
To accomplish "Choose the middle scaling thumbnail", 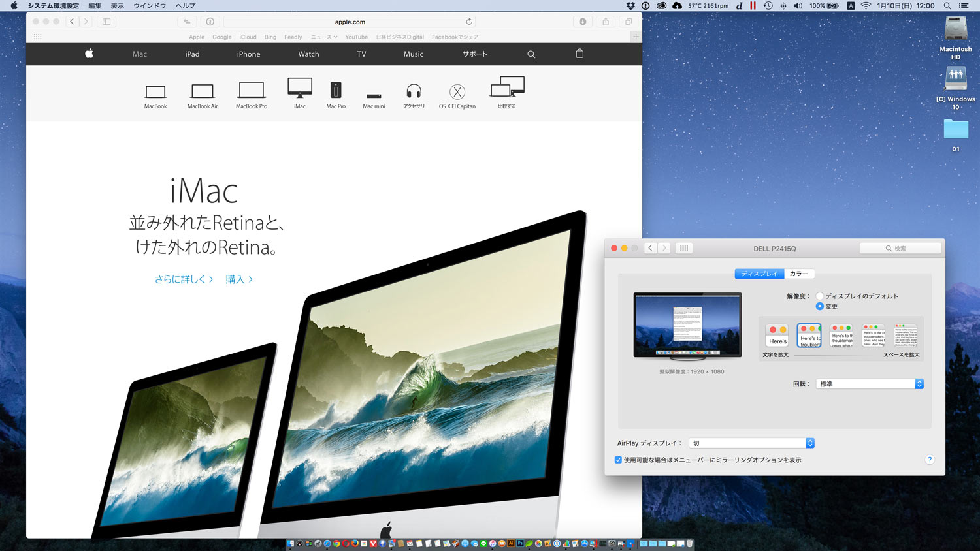I will (x=841, y=336).
